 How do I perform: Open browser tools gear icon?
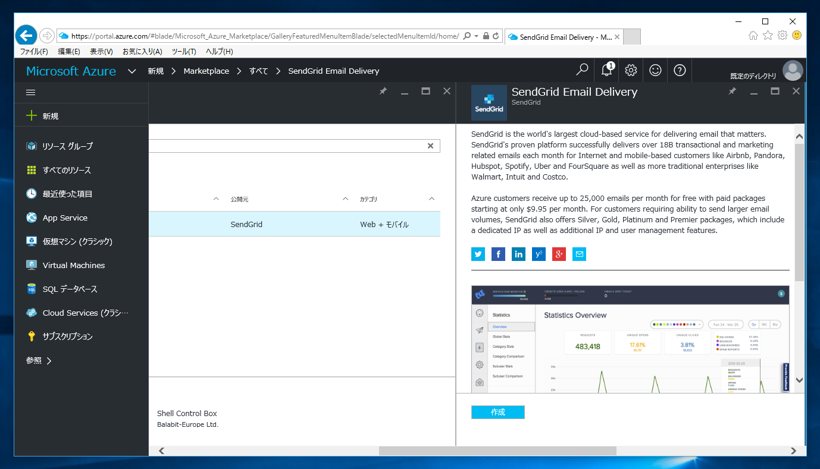pos(782,36)
